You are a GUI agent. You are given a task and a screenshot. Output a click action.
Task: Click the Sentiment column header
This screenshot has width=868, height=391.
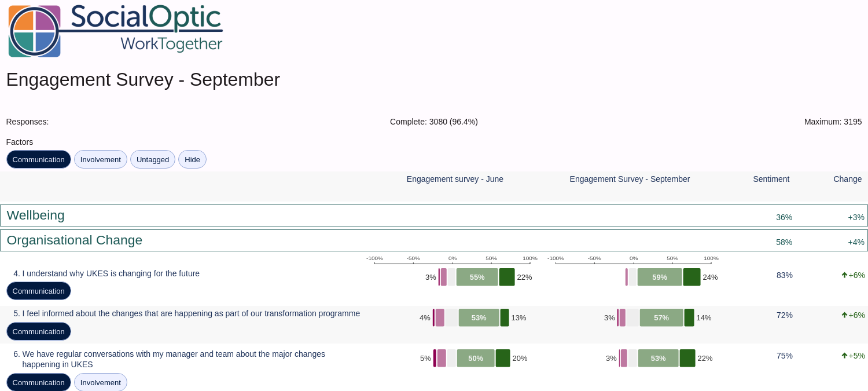tap(771, 179)
